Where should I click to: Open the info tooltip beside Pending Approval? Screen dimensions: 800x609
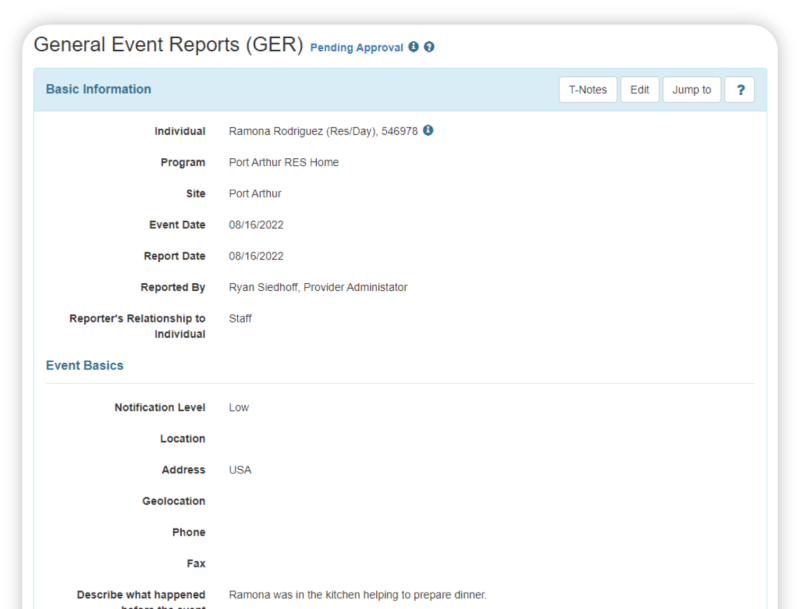[x=413, y=47]
